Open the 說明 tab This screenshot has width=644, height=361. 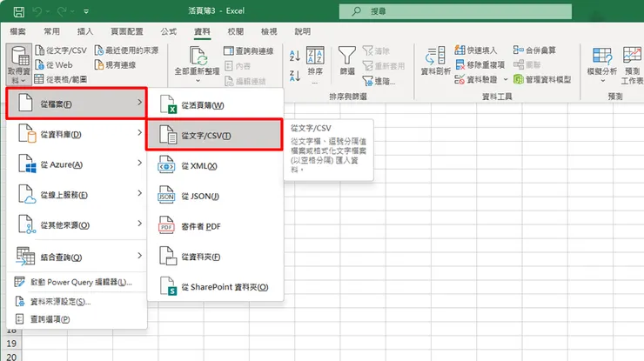303,31
